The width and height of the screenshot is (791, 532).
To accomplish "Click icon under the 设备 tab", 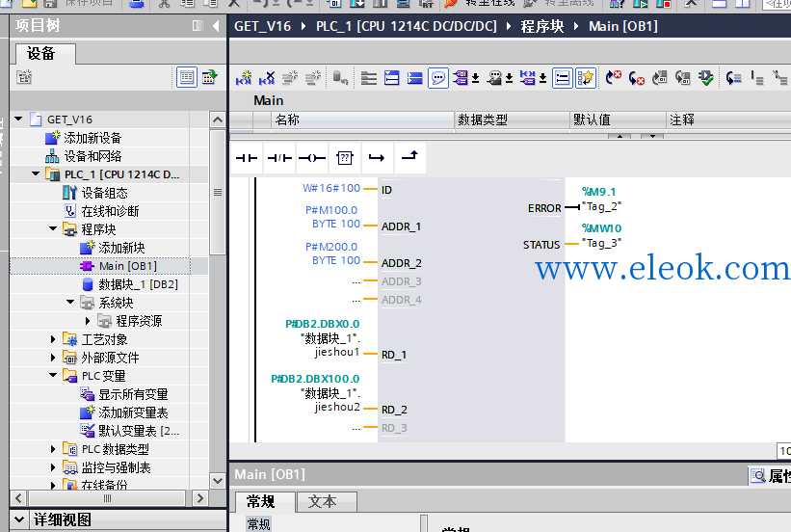I will 24,77.
